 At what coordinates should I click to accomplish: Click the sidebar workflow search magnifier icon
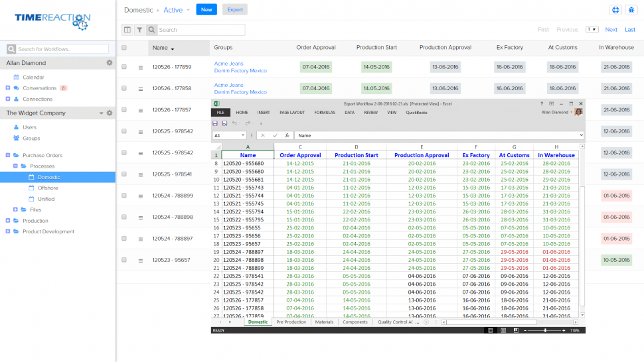pos(11,49)
